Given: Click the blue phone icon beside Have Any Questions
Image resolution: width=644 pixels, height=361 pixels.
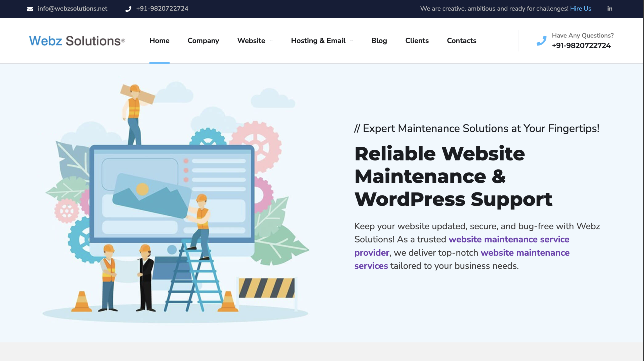Looking at the screenshot, I should 541,41.
